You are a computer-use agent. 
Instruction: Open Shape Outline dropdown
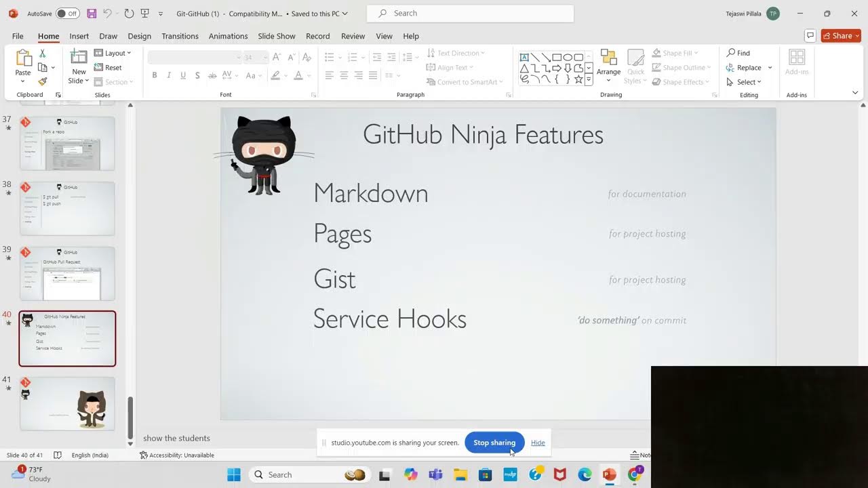pos(682,67)
